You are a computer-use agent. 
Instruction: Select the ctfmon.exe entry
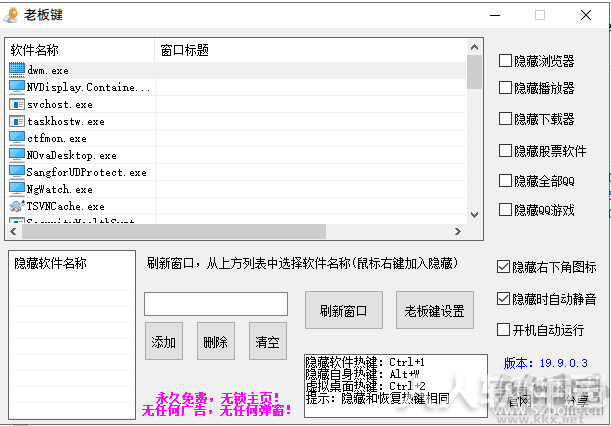coord(57,138)
